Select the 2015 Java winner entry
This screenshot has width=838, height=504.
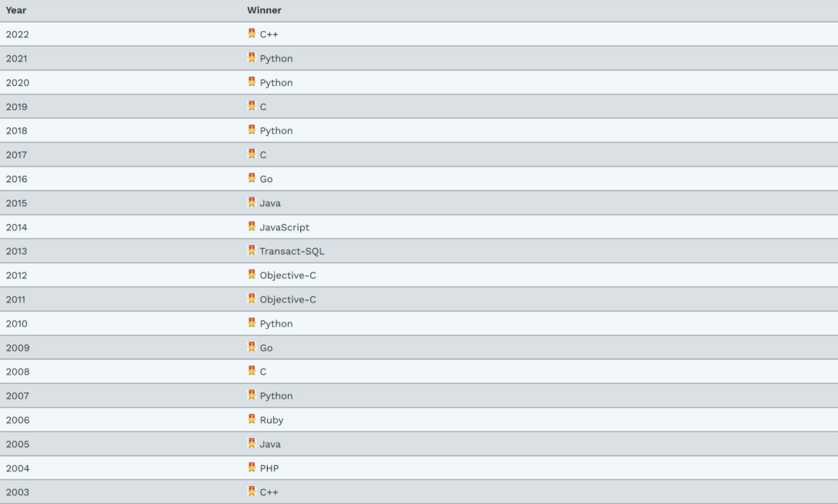pyautogui.click(x=270, y=203)
